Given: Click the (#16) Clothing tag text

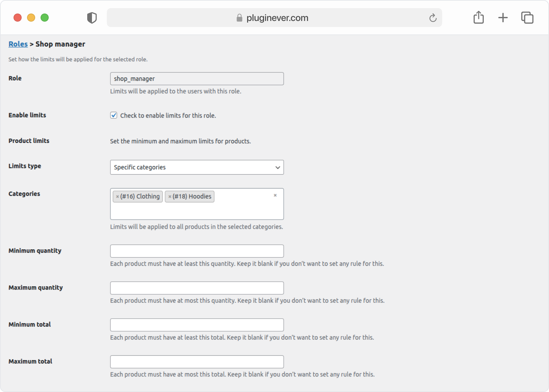Looking at the screenshot, I should [140, 196].
